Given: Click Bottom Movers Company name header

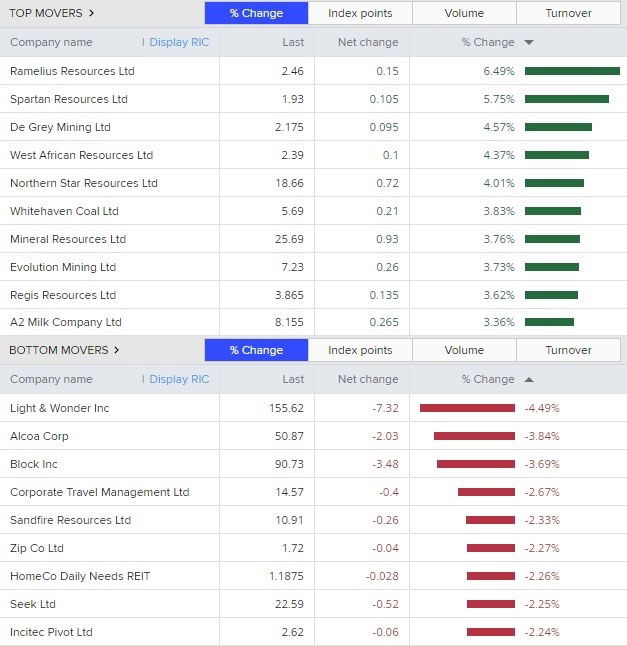Looking at the screenshot, I should pos(51,379).
